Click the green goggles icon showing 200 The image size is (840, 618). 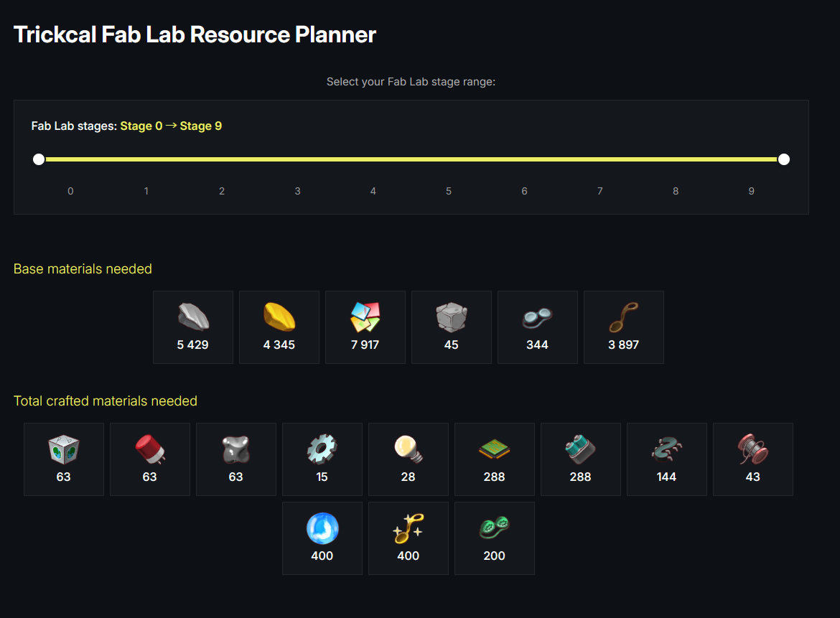[494, 528]
